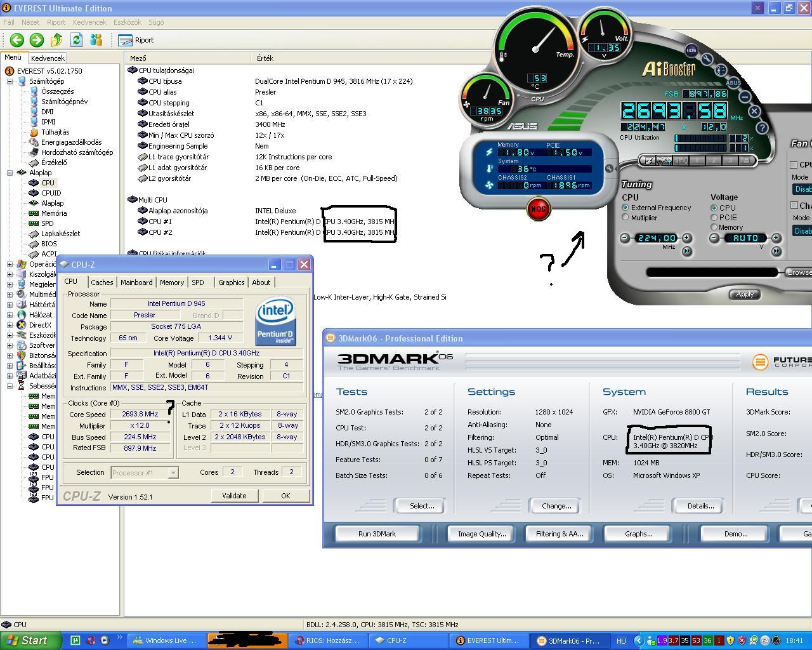This screenshot has width=812, height=650.
Task: Expand the Operációs rendszer tree node
Action: point(10,264)
